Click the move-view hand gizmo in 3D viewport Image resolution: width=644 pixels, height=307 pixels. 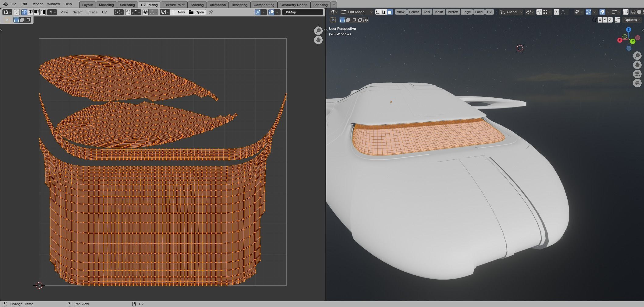(x=637, y=65)
